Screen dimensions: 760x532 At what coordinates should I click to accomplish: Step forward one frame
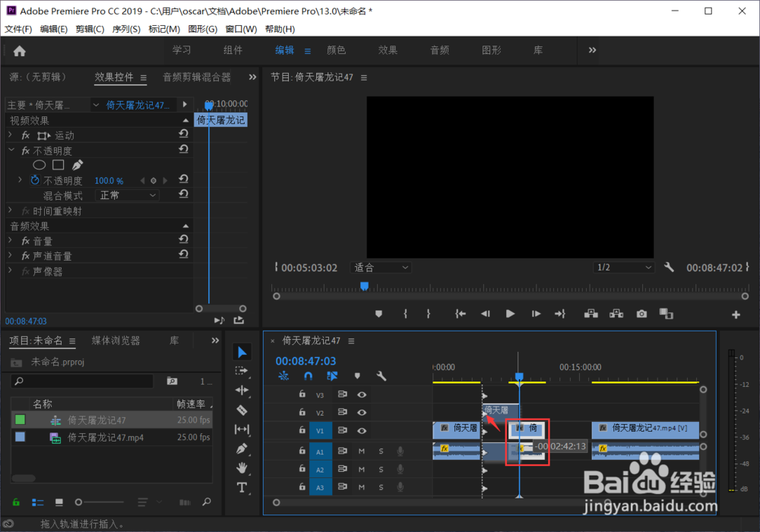click(x=536, y=314)
